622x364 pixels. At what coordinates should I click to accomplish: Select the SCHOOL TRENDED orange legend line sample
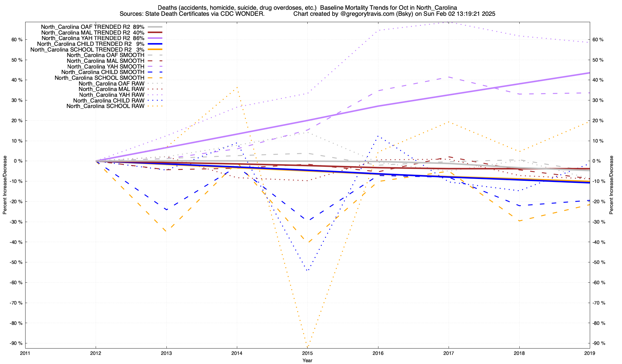tap(155, 49)
